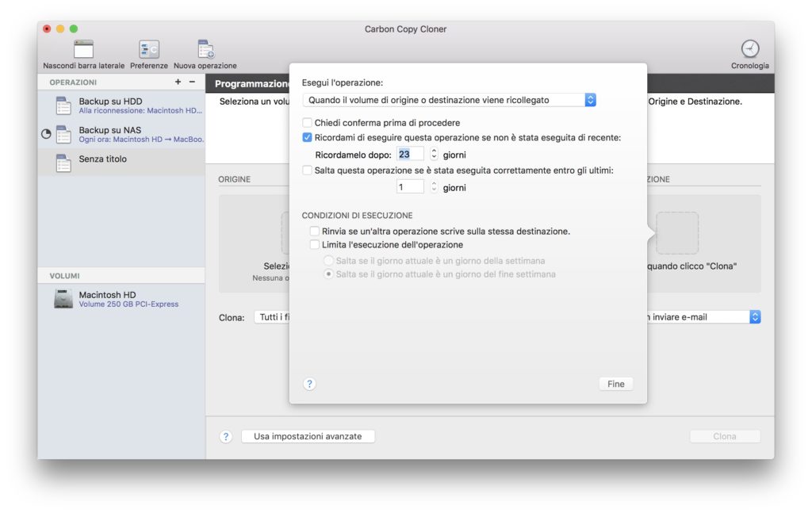Select the Macintosh HD drive icon
This screenshot has height=513, width=812.
(63, 299)
